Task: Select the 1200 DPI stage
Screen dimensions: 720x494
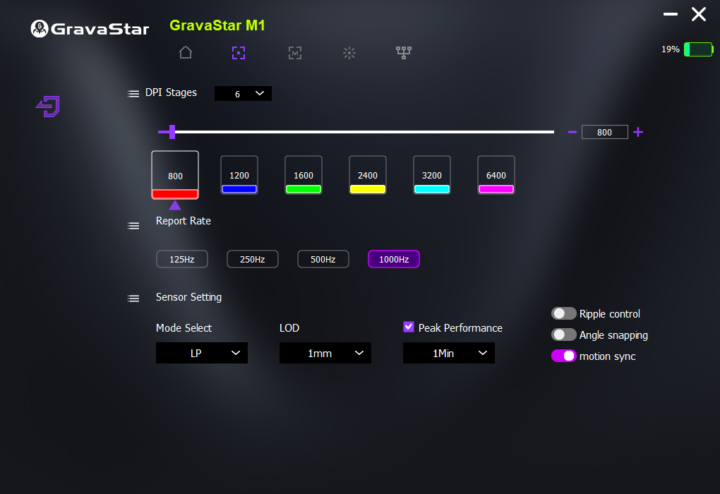Action: pos(239,175)
